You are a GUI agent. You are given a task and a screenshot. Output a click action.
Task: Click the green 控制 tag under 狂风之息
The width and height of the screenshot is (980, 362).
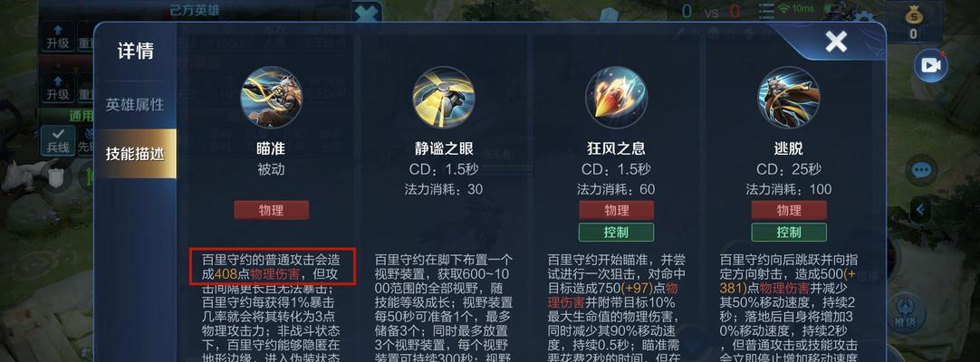click(x=616, y=233)
